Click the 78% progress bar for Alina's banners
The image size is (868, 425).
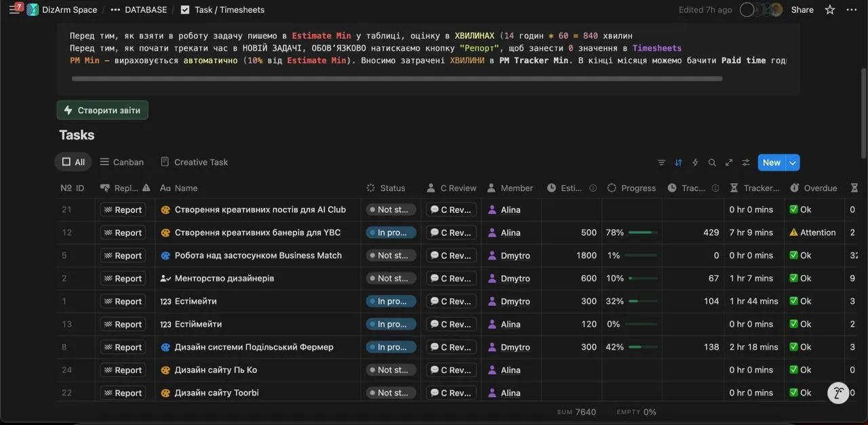tap(642, 232)
